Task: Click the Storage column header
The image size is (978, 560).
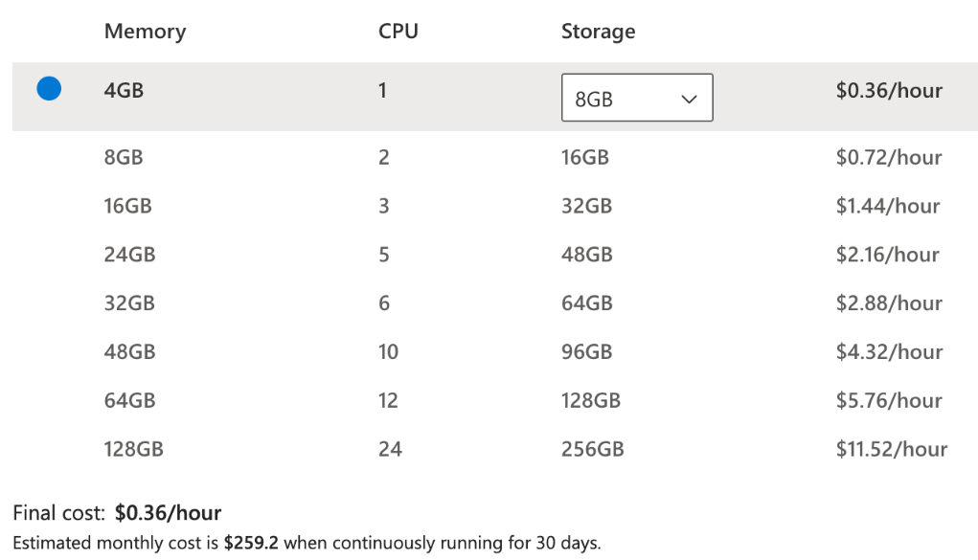Action: point(598,32)
